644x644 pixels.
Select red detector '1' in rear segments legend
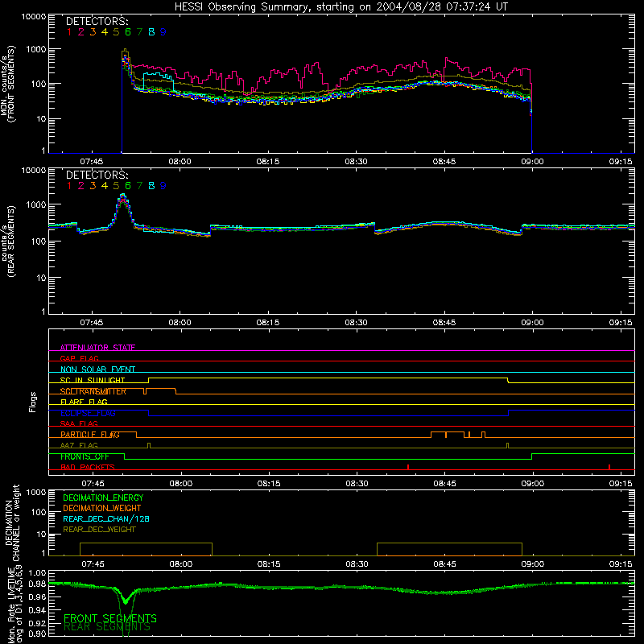[69, 186]
